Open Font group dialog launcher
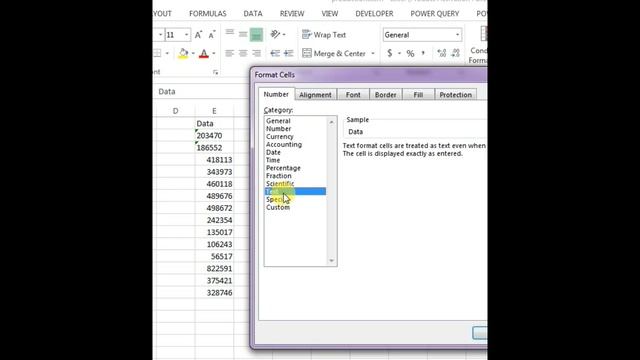The height and width of the screenshot is (360, 640). click(216, 72)
